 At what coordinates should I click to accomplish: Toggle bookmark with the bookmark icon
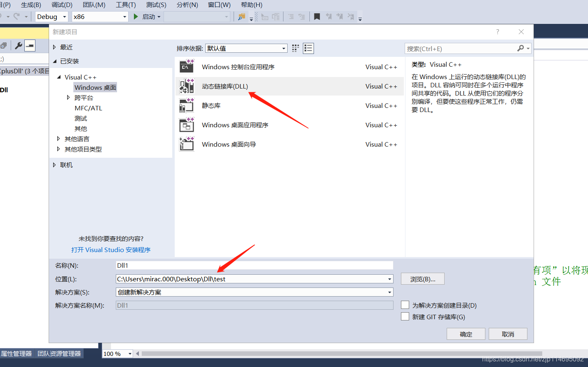[317, 16]
